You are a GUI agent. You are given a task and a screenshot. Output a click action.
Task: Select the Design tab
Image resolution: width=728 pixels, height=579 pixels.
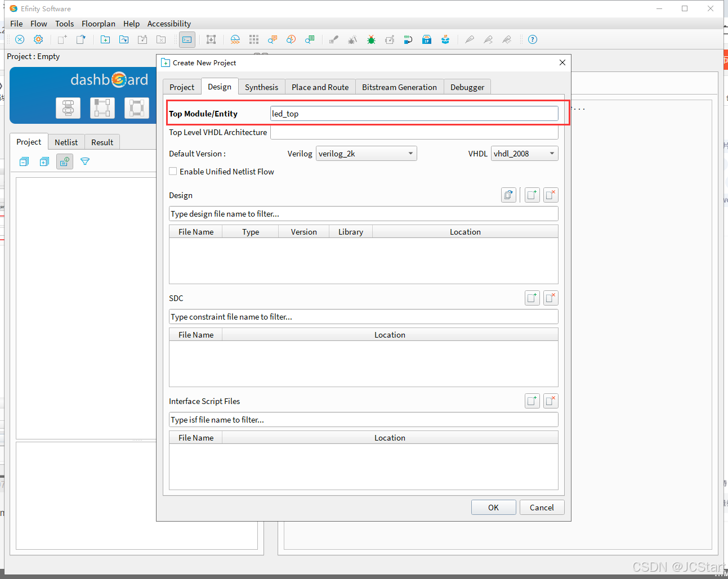click(220, 87)
